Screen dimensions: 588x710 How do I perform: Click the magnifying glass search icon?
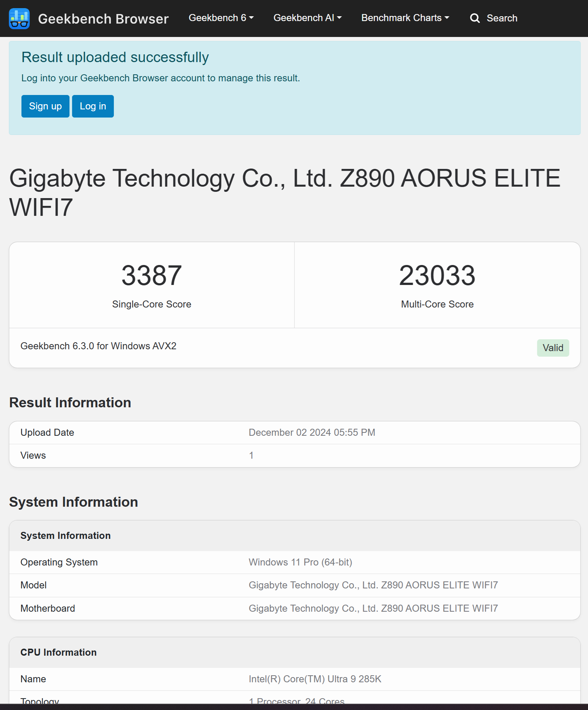(475, 18)
